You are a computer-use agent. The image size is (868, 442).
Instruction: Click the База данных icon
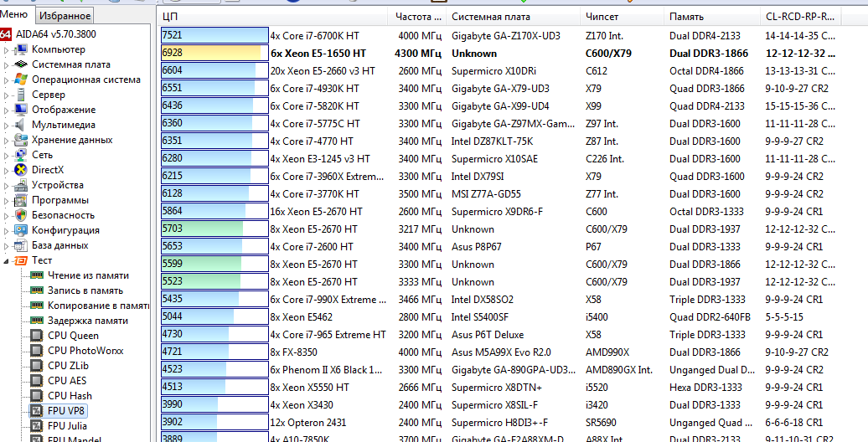22,245
